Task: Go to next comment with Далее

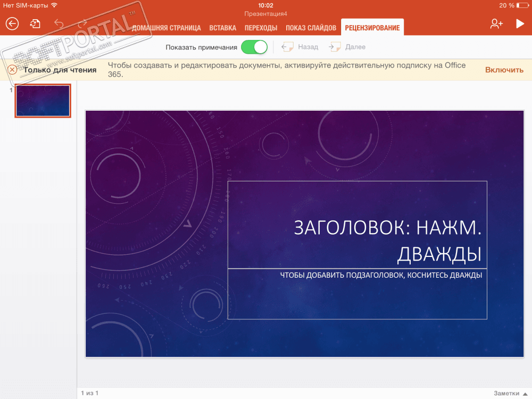Action: pyautogui.click(x=347, y=47)
